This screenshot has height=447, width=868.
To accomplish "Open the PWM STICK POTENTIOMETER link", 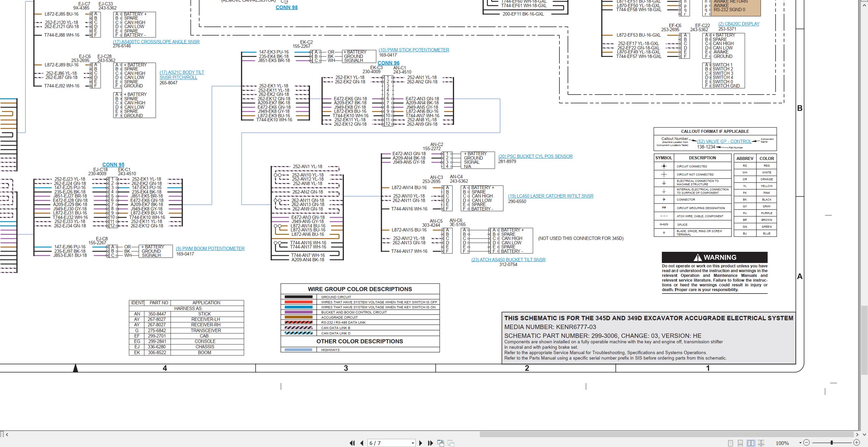I will coord(414,50).
